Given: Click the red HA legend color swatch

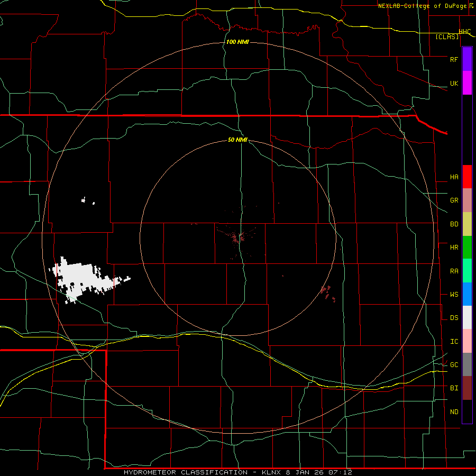Looking at the screenshot, I should click(x=467, y=177).
